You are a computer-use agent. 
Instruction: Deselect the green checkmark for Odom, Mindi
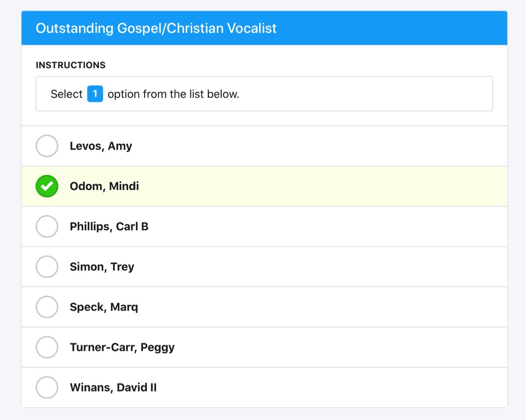pos(47,186)
